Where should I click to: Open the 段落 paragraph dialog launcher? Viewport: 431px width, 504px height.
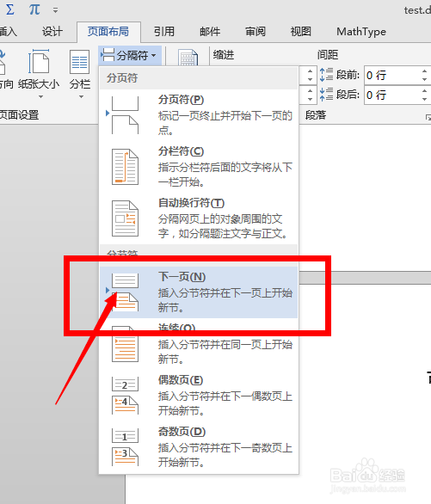coord(428,118)
